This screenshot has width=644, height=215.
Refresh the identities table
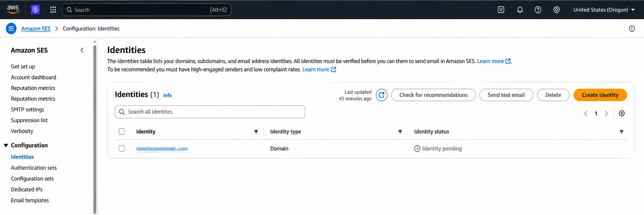click(x=382, y=95)
